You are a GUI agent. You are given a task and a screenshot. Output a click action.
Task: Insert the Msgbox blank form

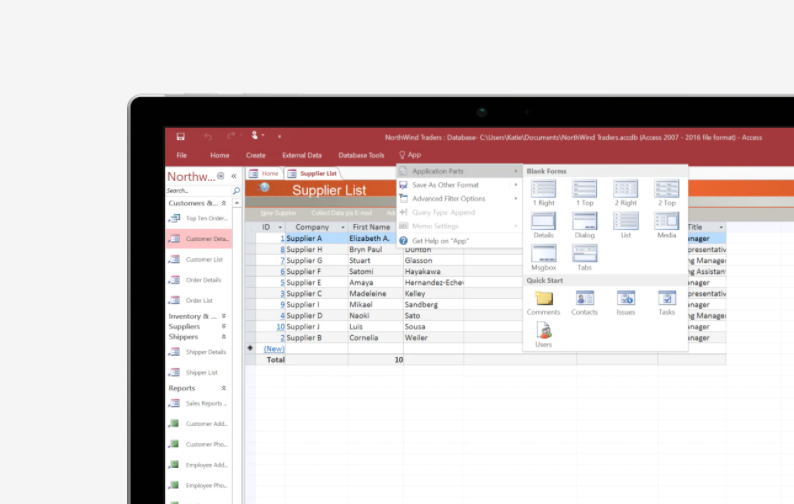coord(543,258)
